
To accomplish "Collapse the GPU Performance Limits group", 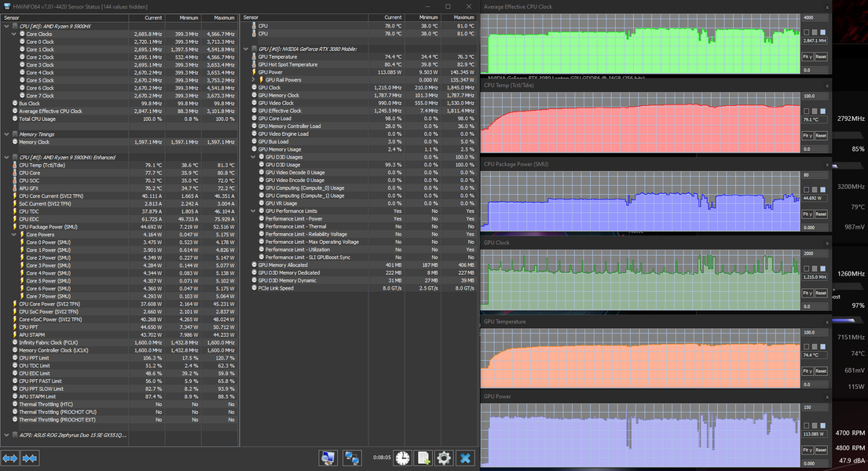I will [x=254, y=211].
